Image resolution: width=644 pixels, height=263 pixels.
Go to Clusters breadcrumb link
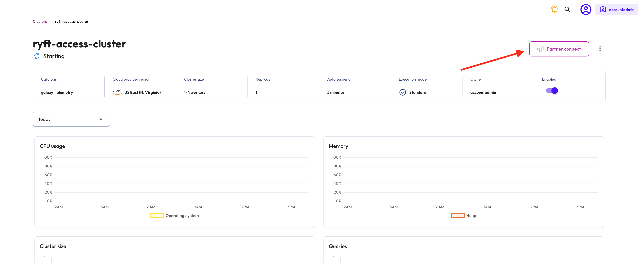pos(40,22)
